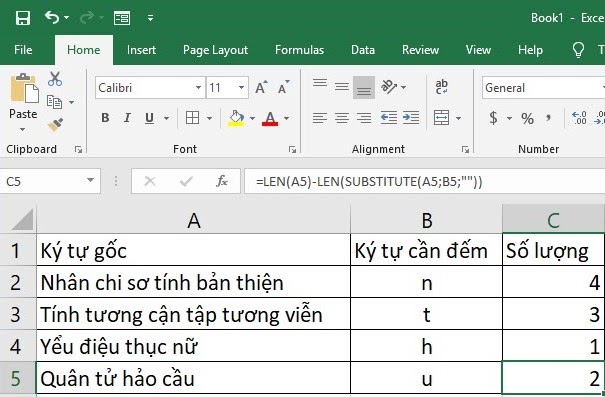Open Font settings dialog launcher

pyautogui.click(x=292, y=149)
